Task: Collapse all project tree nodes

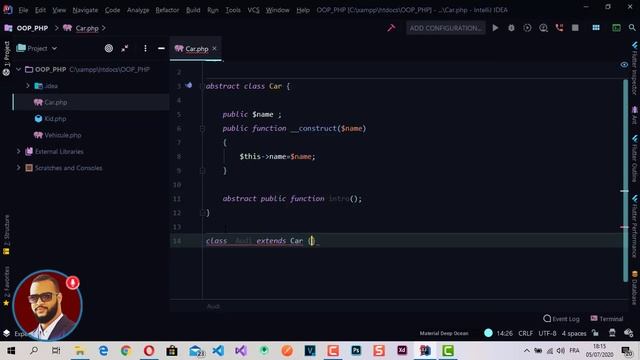Action: [x=125, y=48]
